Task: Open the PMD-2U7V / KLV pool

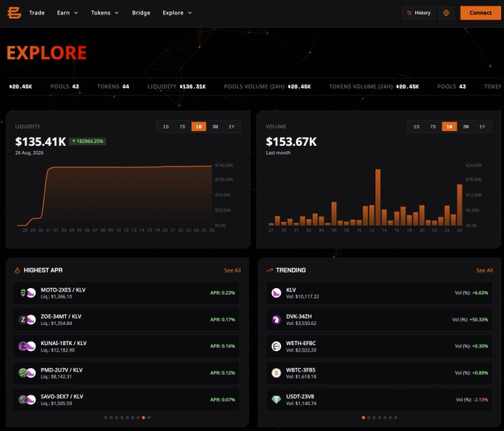Action: click(x=126, y=373)
